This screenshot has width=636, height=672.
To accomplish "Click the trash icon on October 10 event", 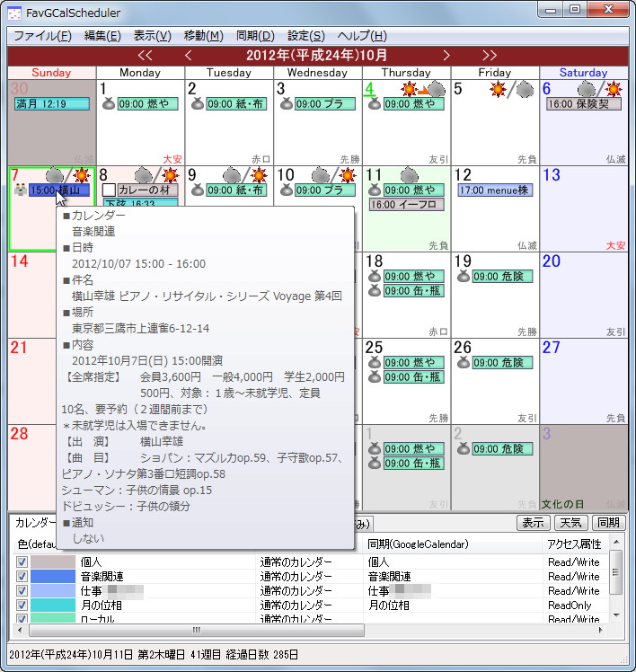I will (x=287, y=190).
